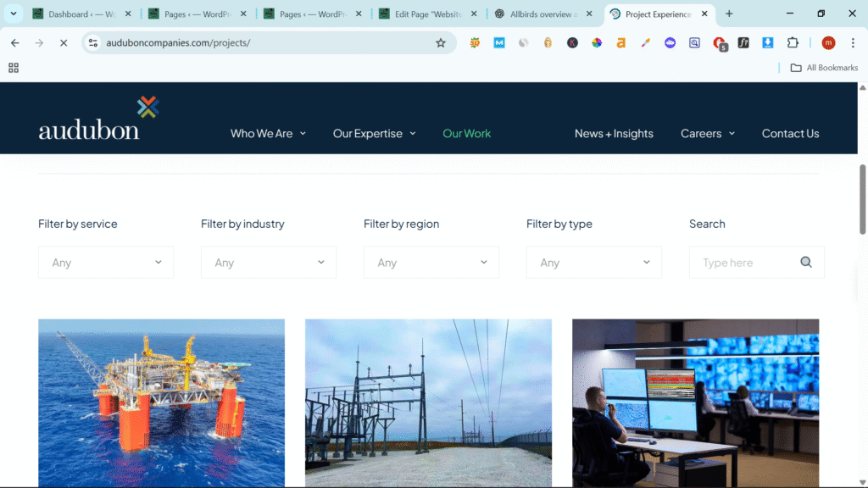Stop page loading with the X button
The height and width of the screenshot is (488, 868).
pyautogui.click(x=63, y=43)
